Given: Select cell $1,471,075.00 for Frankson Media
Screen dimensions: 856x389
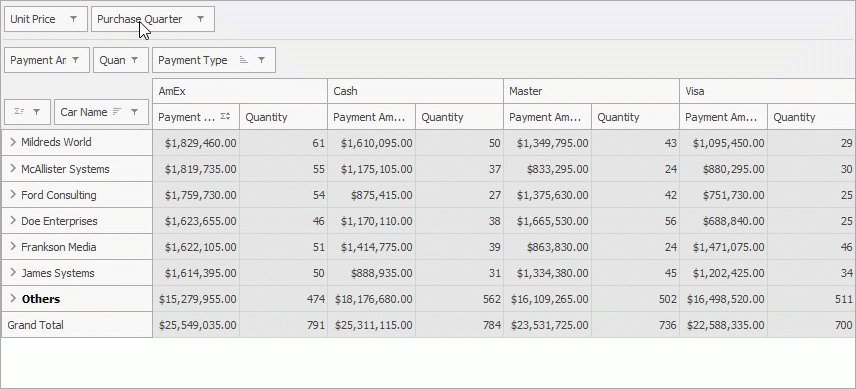Looking at the screenshot, I should (723, 247).
